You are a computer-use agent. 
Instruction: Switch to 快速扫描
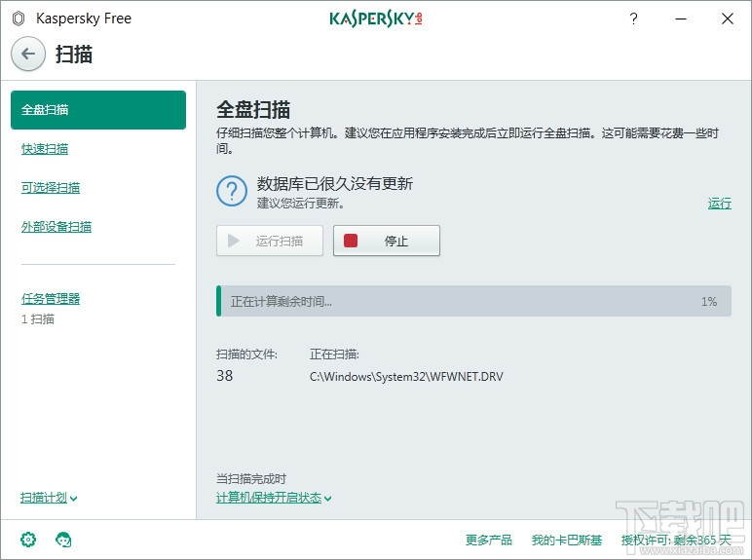click(45, 149)
